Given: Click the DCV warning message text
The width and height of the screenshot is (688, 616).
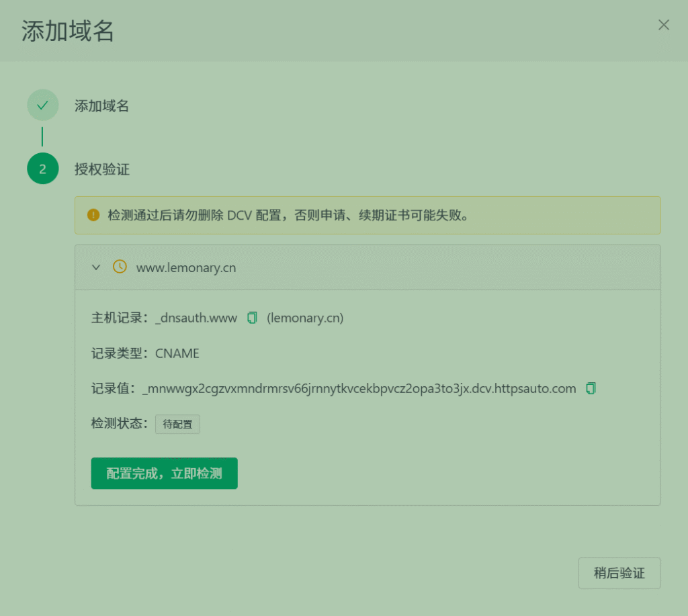Looking at the screenshot, I should [x=288, y=216].
